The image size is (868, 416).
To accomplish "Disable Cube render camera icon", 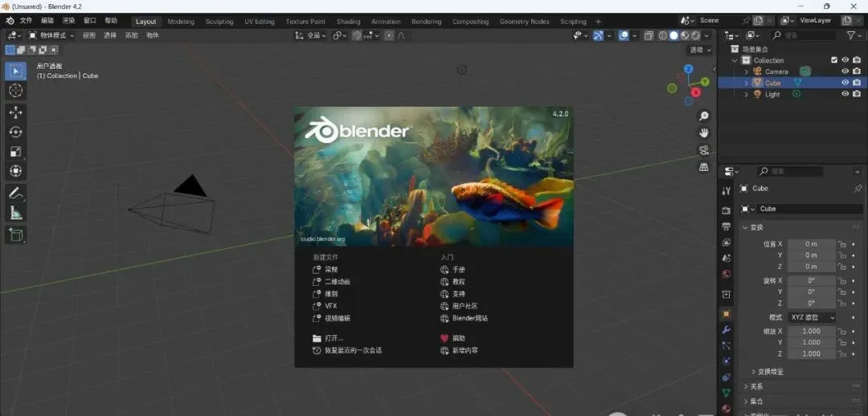I will point(857,83).
